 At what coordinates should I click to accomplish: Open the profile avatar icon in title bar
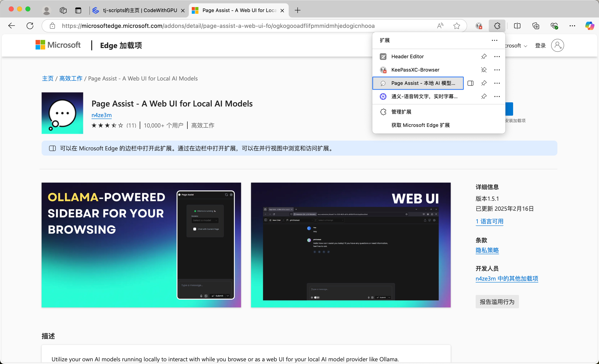46,10
